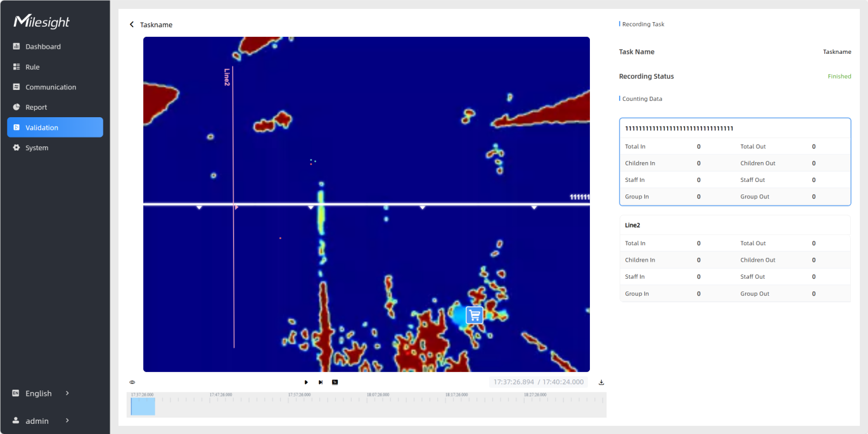868x434 pixels.
Task: Download the recording
Action: [601, 383]
